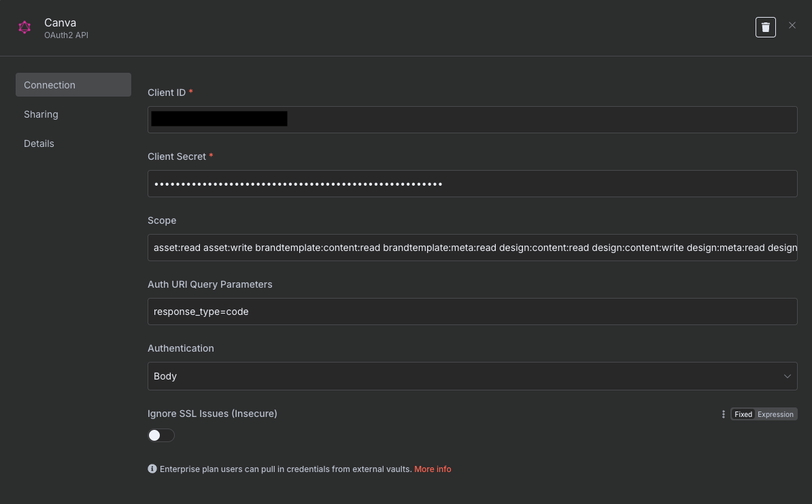Toggle Ignore SSL Issues switch
Viewport: 812px width, 504px height.
pos(161,435)
